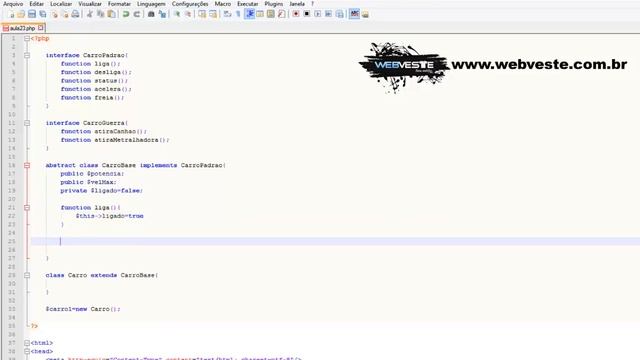The width and height of the screenshot is (640, 360).
Task: Open Replace via toolbar icon
Action: pyautogui.click(x=162, y=14)
